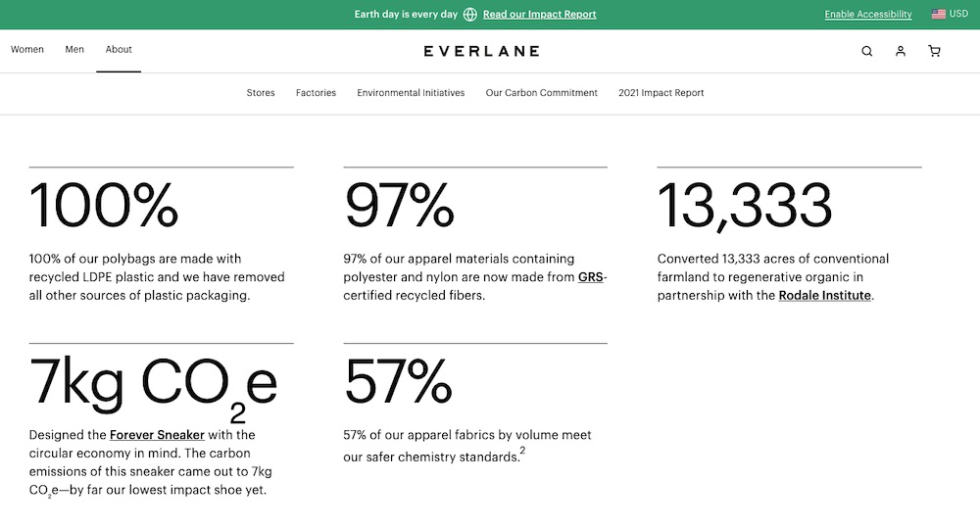The height and width of the screenshot is (530, 980).
Task: Click the US flag currency icon
Action: pos(939,14)
